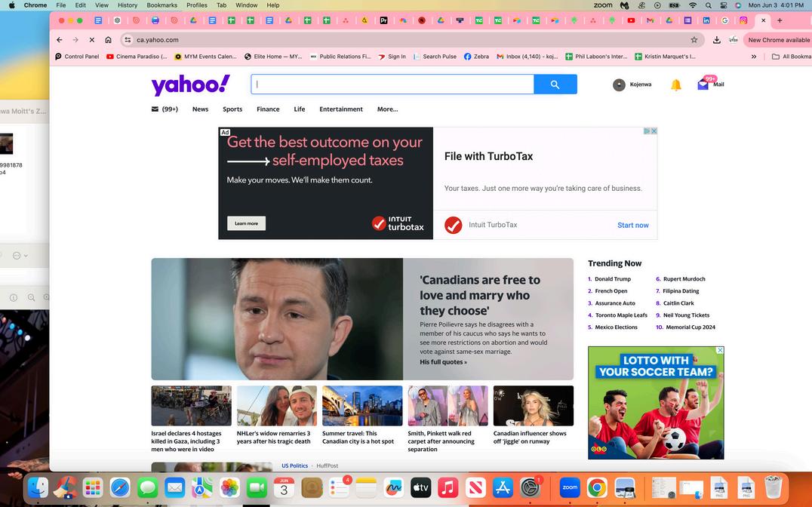
Task: Open the Sports section
Action: tap(232, 109)
